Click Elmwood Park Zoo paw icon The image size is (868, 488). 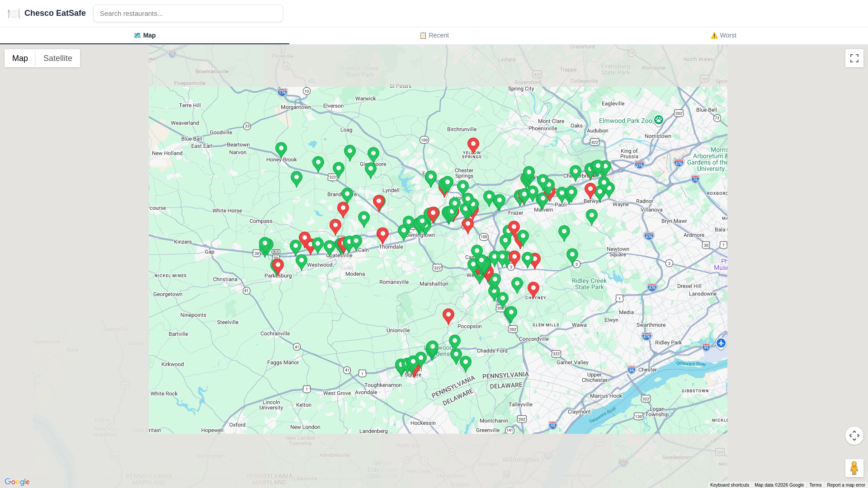(x=659, y=120)
